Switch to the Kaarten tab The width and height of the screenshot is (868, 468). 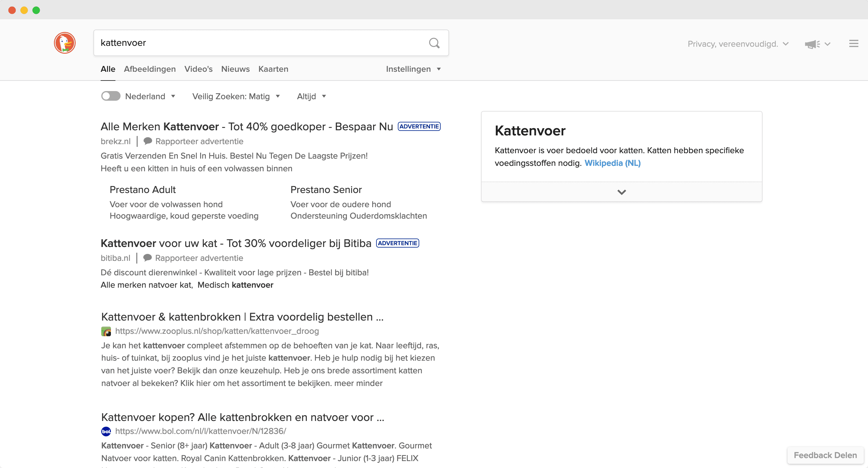coord(273,69)
